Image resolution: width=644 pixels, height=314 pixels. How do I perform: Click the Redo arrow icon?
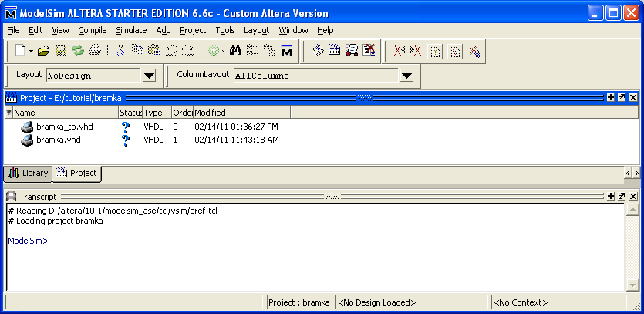[187, 51]
